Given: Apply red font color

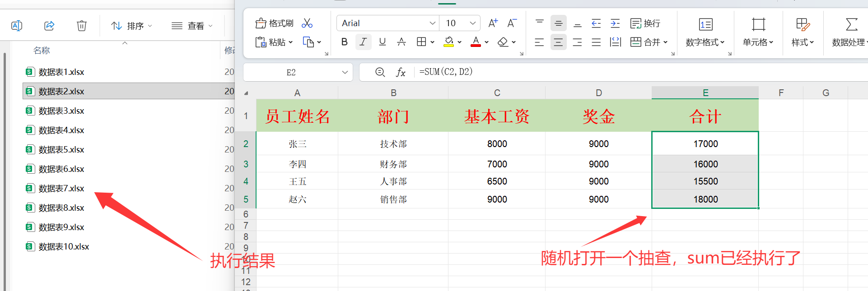Looking at the screenshot, I should pyautogui.click(x=476, y=42).
